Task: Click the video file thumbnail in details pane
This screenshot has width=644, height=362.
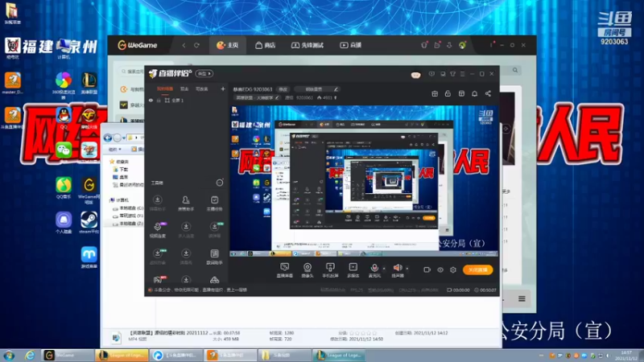Action: point(116,337)
